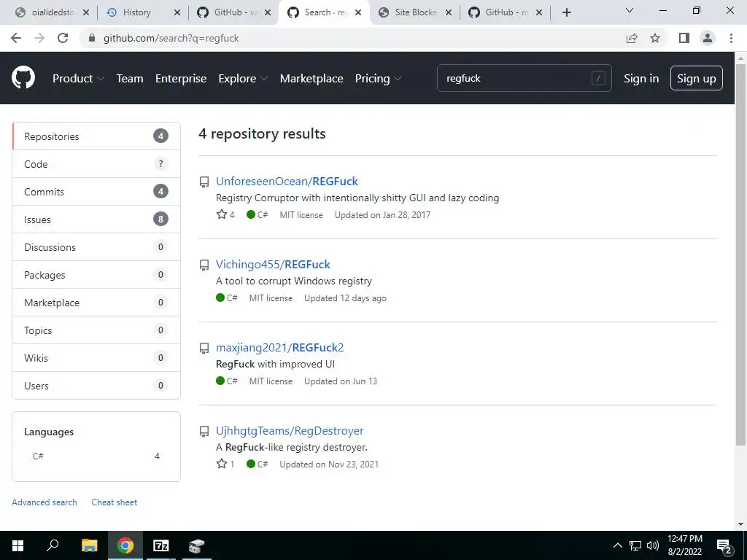Select Marketplace filter in sidebar

(96, 303)
